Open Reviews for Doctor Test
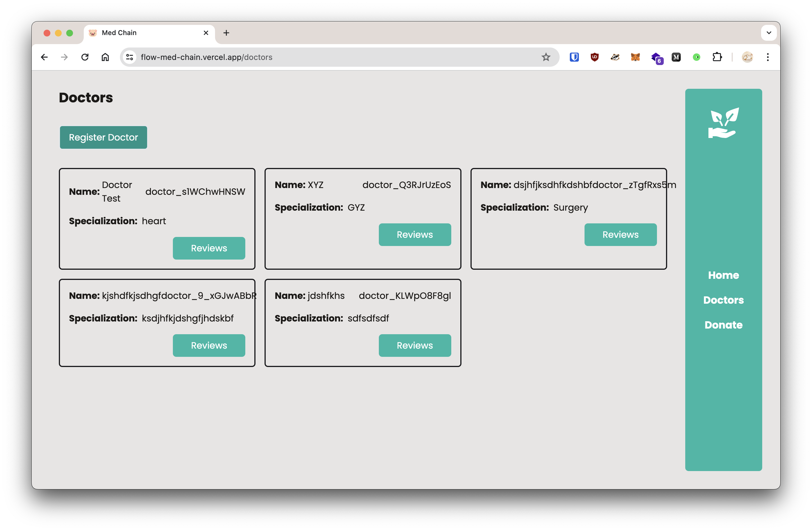Viewport: 812px width, 531px height. pos(209,248)
